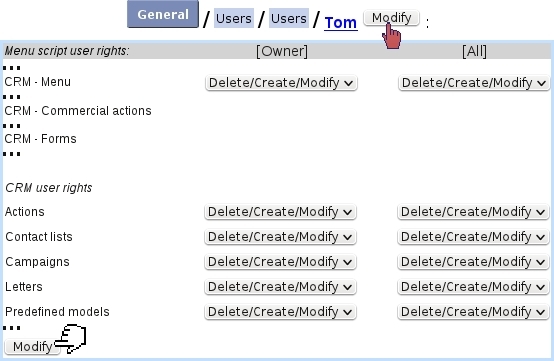Open the All rights dropdown for Contact lists
Viewport: 554px width, 361px height.
pyautogui.click(x=473, y=237)
